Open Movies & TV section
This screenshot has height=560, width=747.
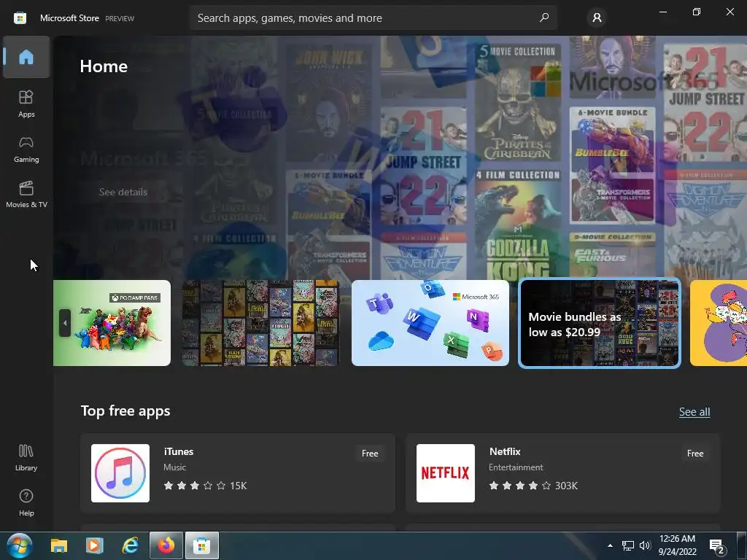tap(26, 194)
